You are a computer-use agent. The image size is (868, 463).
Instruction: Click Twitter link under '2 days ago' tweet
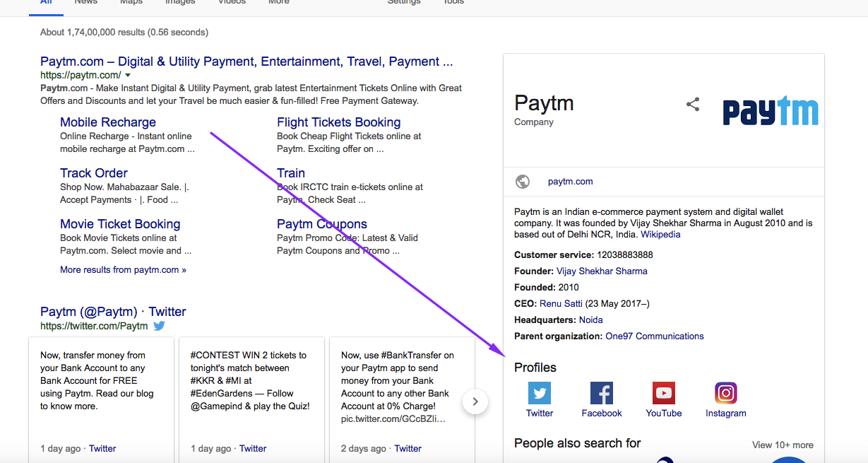(408, 449)
